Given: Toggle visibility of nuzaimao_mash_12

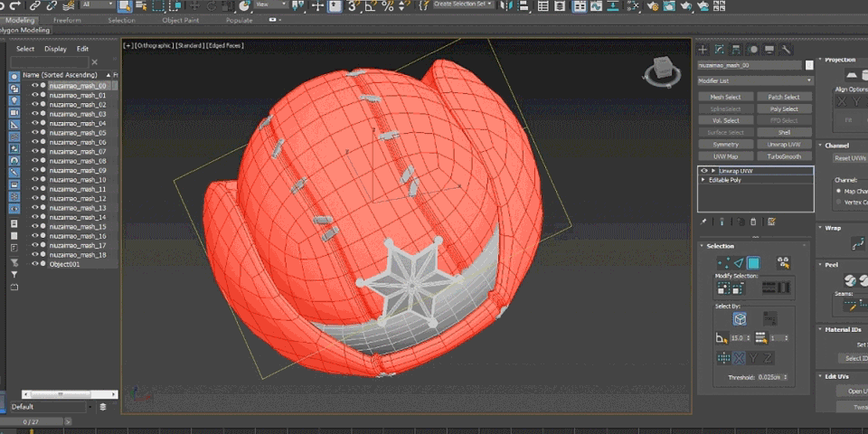Looking at the screenshot, I should [35, 199].
